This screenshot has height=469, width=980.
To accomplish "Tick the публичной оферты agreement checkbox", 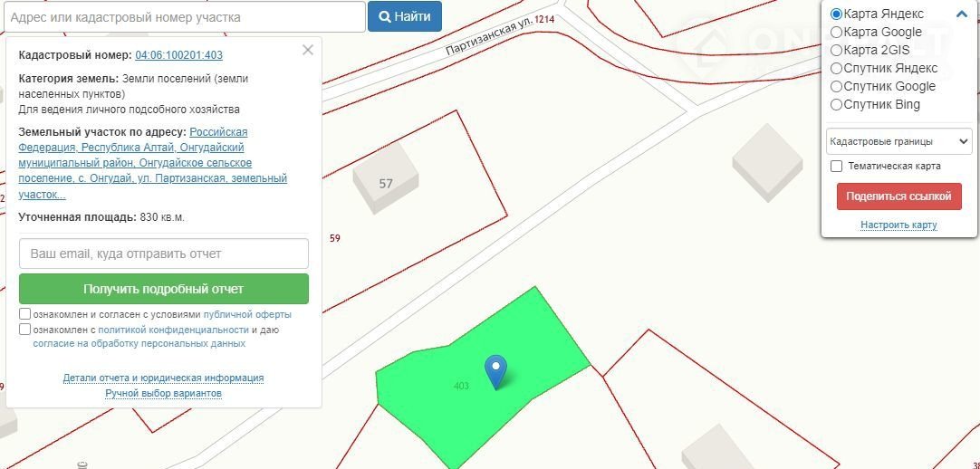I will point(25,313).
